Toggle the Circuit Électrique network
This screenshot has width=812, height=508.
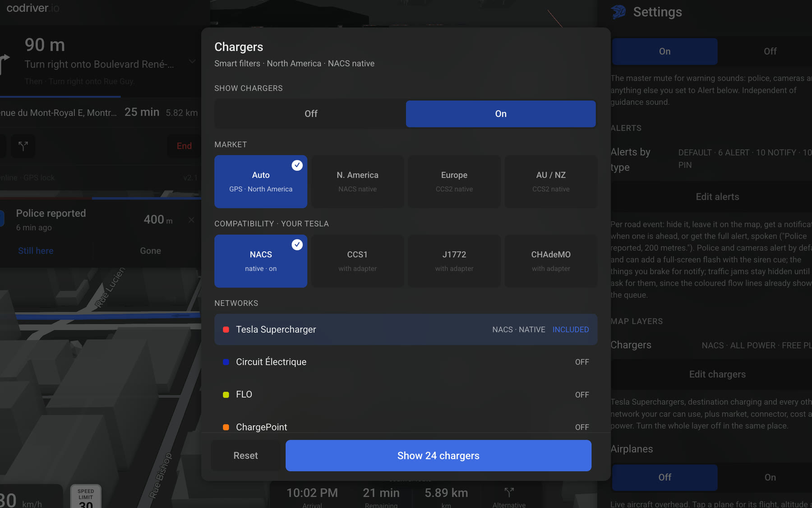click(406, 362)
